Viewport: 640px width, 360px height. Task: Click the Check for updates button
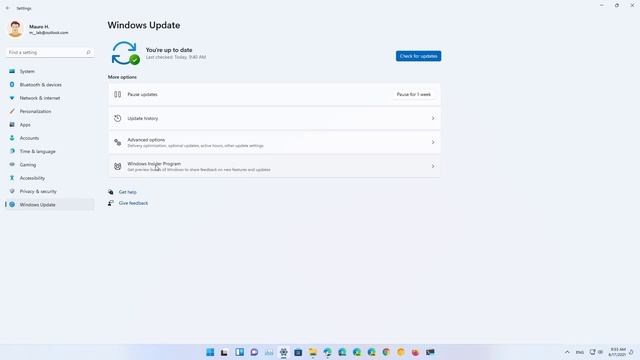click(418, 56)
